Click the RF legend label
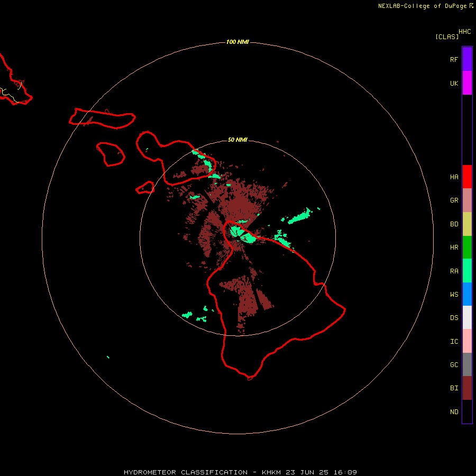 (x=454, y=59)
